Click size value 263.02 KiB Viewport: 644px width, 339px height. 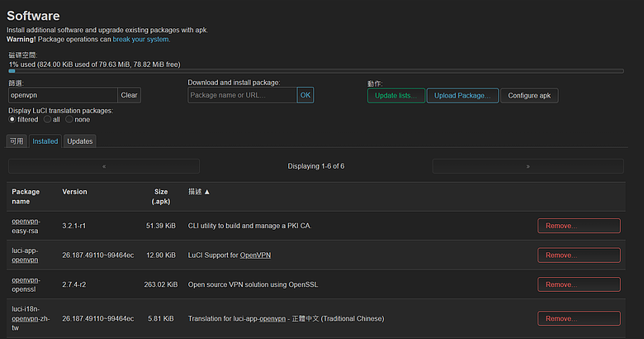pyautogui.click(x=161, y=284)
